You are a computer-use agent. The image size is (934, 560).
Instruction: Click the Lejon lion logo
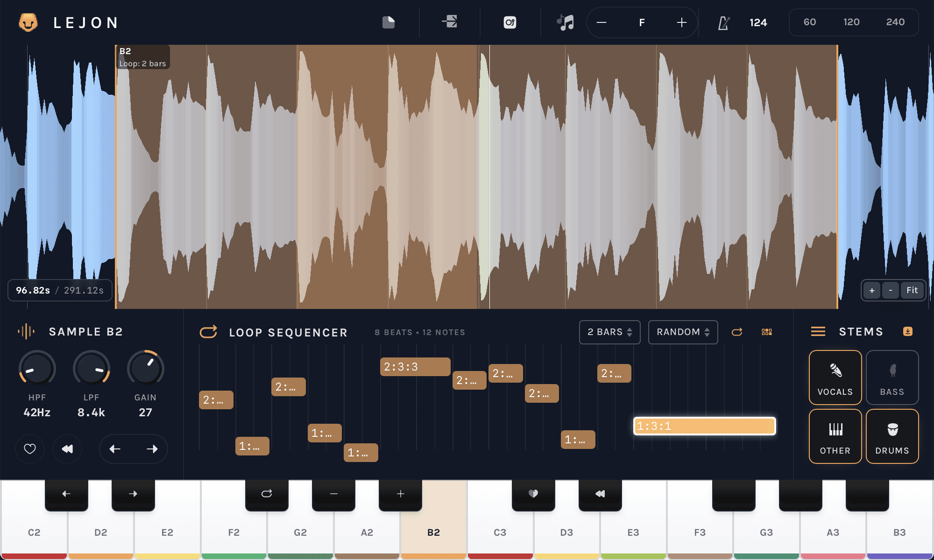click(29, 22)
